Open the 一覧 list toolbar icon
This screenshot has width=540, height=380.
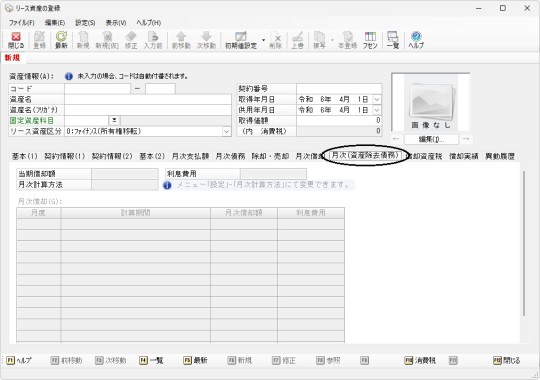pos(393,40)
